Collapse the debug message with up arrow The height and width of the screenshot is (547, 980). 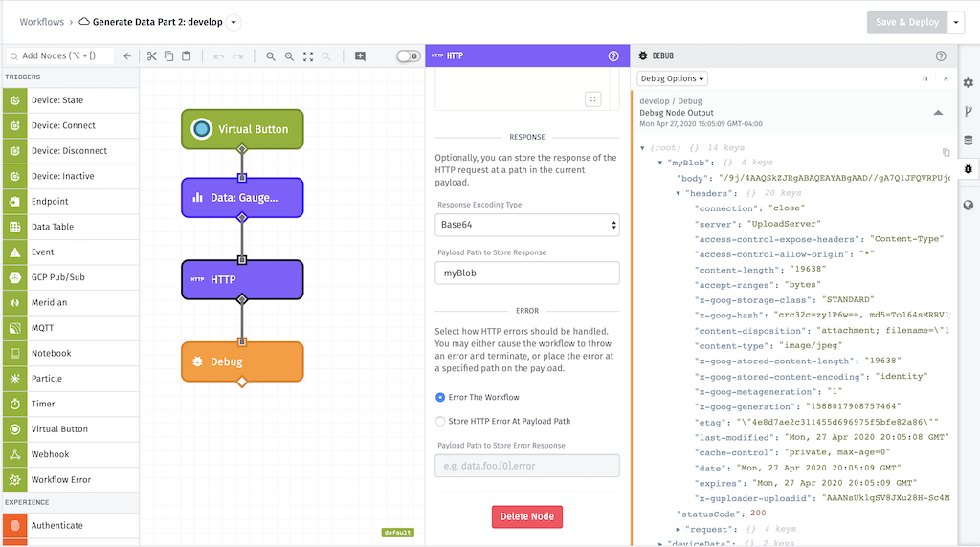pyautogui.click(x=938, y=113)
